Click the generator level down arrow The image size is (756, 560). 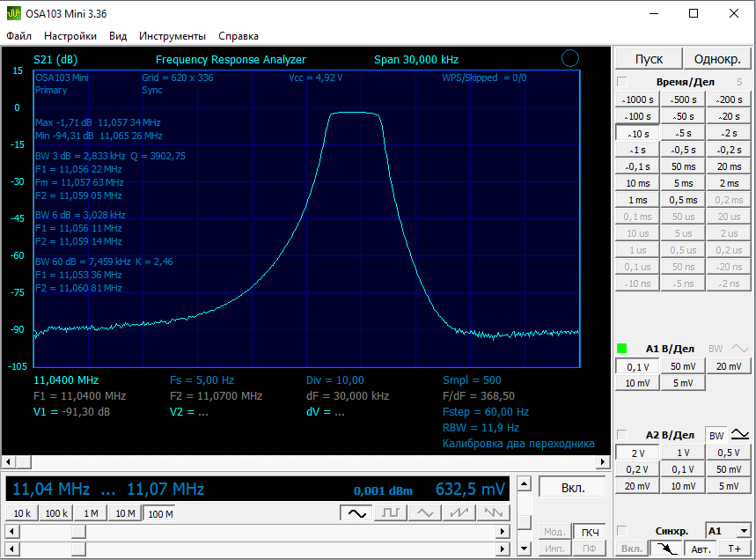524,549
